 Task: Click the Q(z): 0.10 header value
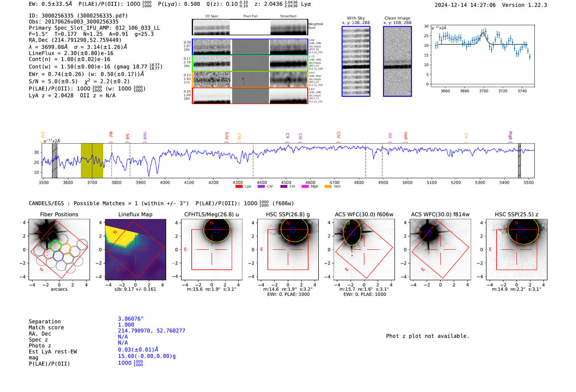tap(228, 4)
